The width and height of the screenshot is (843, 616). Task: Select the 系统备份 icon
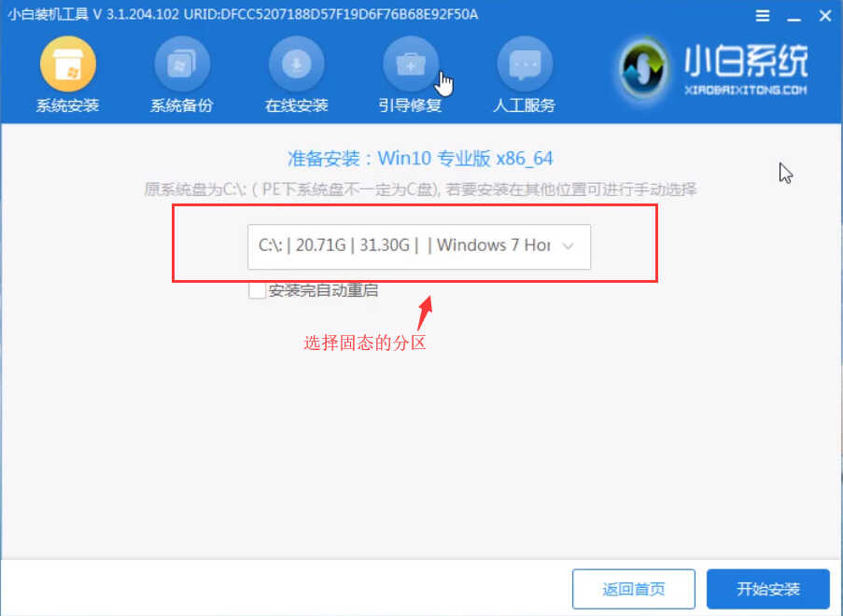(182, 63)
